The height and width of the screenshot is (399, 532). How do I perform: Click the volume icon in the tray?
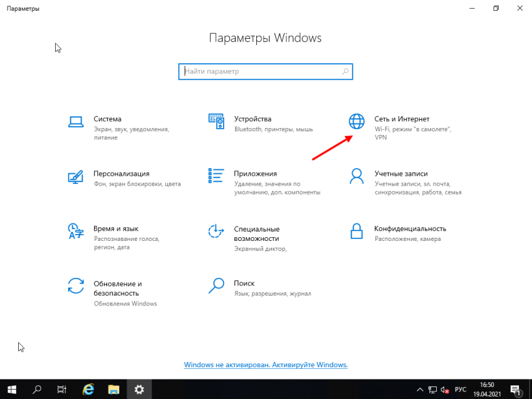pyautogui.click(x=445, y=389)
